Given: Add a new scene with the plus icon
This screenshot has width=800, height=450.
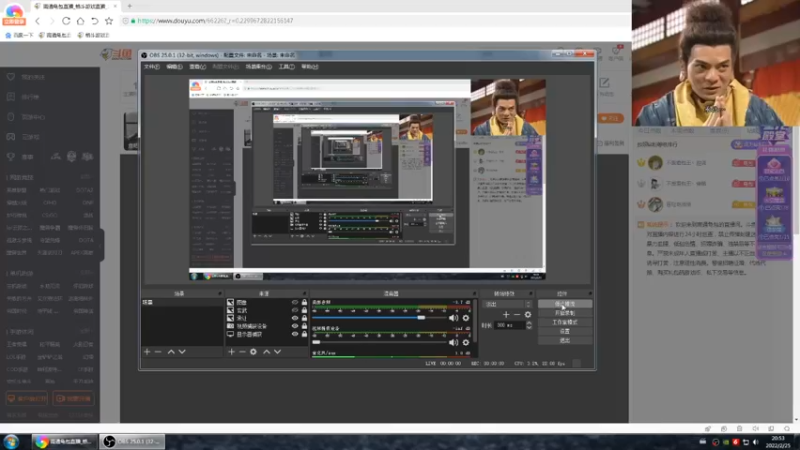Looking at the screenshot, I should pyautogui.click(x=147, y=352).
